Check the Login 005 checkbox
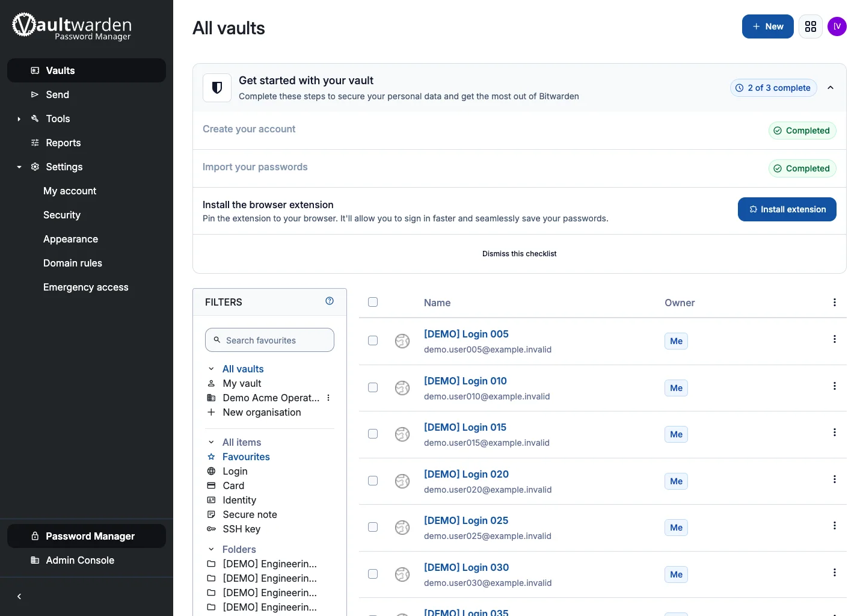The image size is (866, 616). (x=373, y=340)
